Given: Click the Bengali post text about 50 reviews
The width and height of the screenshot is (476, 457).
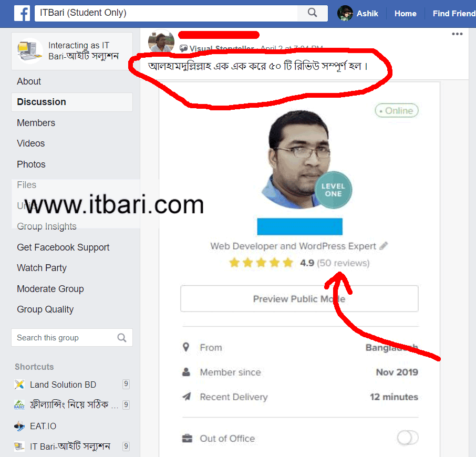Looking at the screenshot, I should coord(258,66).
